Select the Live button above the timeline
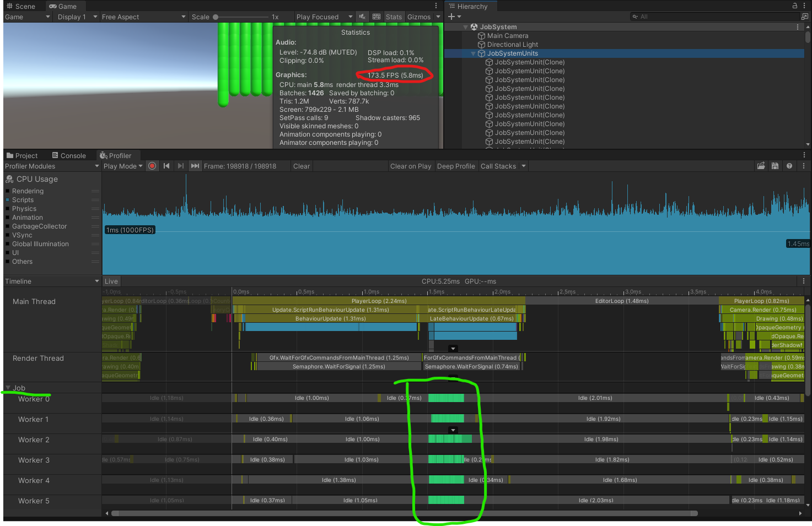812x526 pixels. tap(111, 281)
